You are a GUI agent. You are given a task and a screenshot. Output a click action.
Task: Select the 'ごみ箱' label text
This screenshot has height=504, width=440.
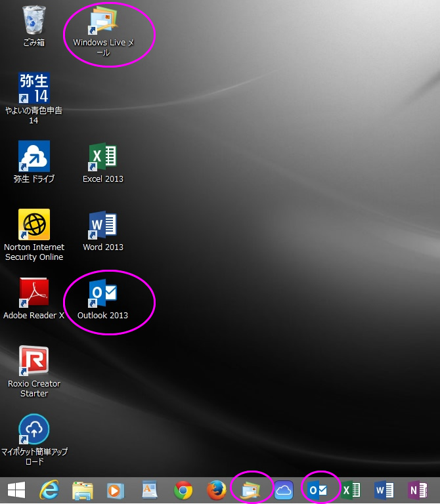click(33, 43)
